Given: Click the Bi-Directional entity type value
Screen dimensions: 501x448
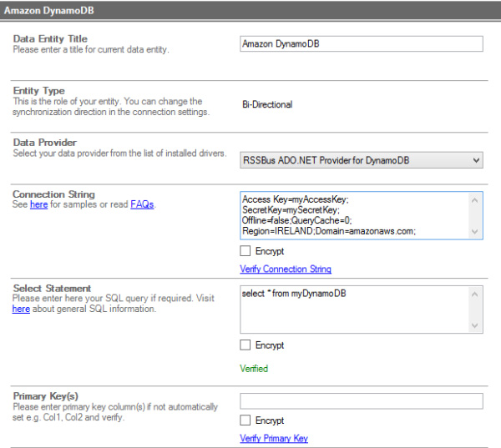Looking at the screenshot, I should click(267, 105).
